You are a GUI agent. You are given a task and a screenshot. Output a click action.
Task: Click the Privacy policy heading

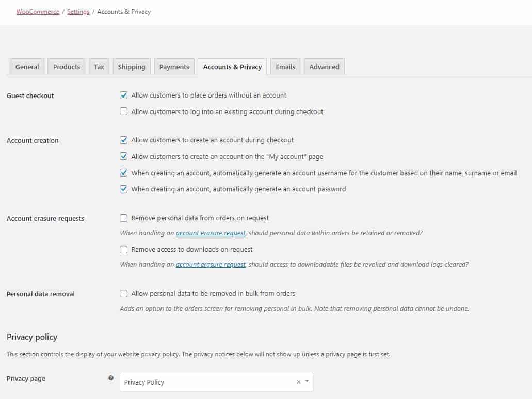32,337
